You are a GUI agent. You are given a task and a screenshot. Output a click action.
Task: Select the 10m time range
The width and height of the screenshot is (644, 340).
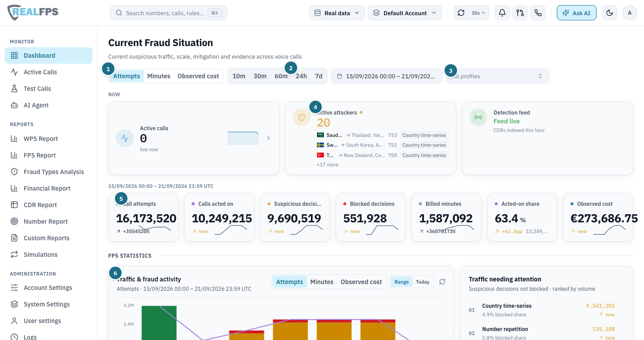(x=239, y=76)
